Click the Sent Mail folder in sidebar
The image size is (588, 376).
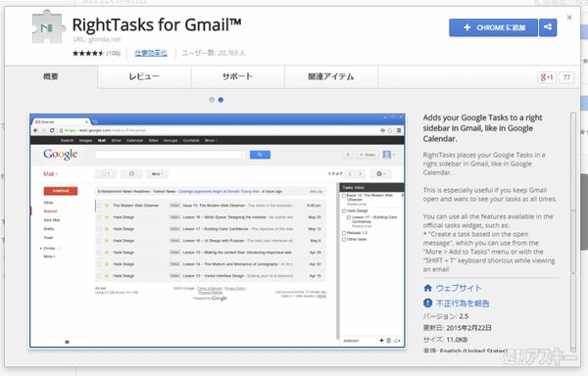tap(52, 220)
